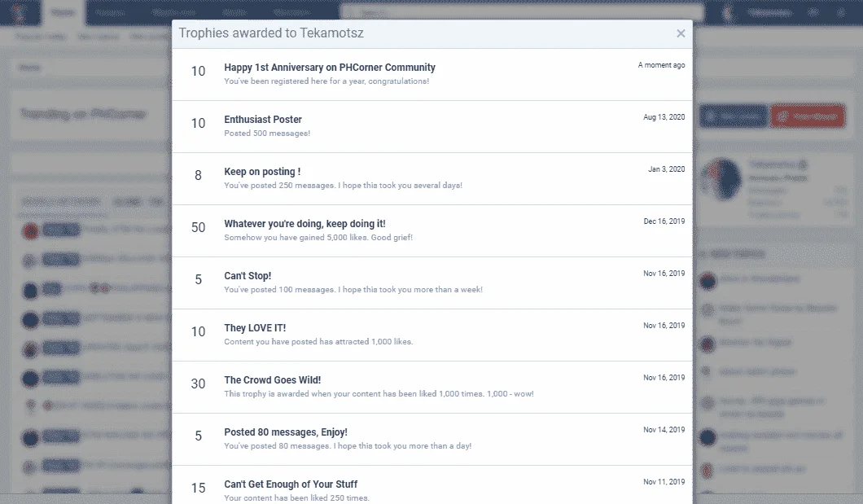Open the large profile avatar in the sidebar
Viewport: 863px width, 504px height.
[x=721, y=179]
